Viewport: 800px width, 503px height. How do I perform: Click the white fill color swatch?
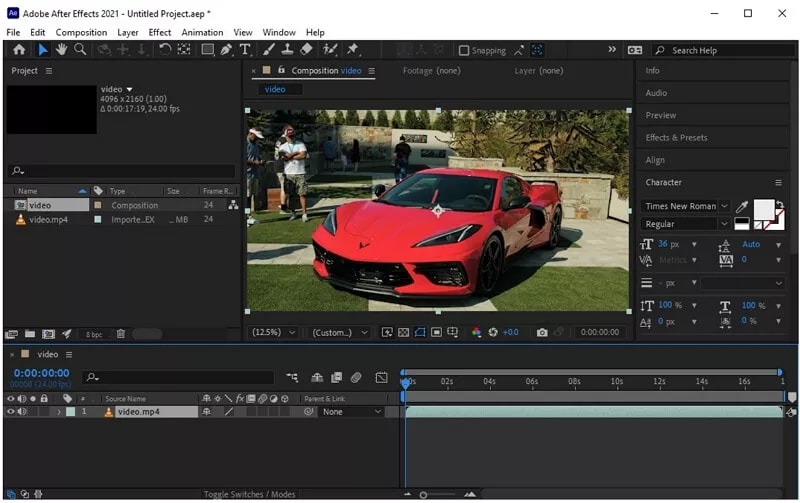tap(762, 208)
